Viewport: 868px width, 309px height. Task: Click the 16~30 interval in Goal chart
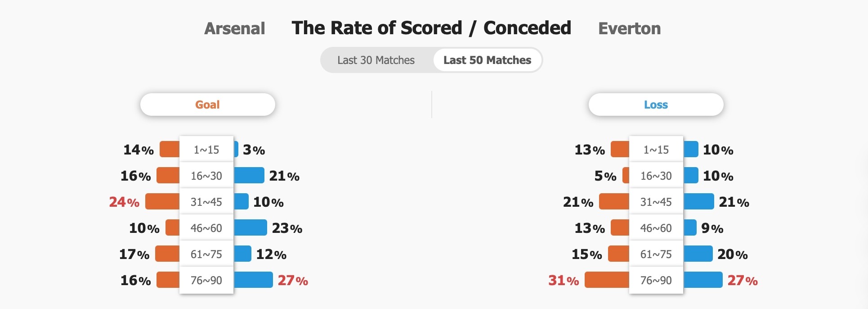point(206,176)
